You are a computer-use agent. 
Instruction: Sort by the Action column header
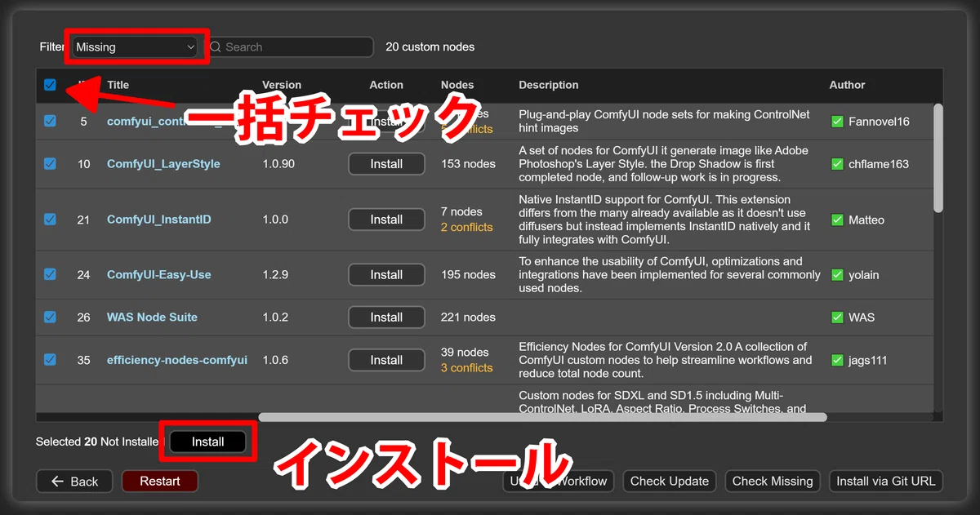386,85
